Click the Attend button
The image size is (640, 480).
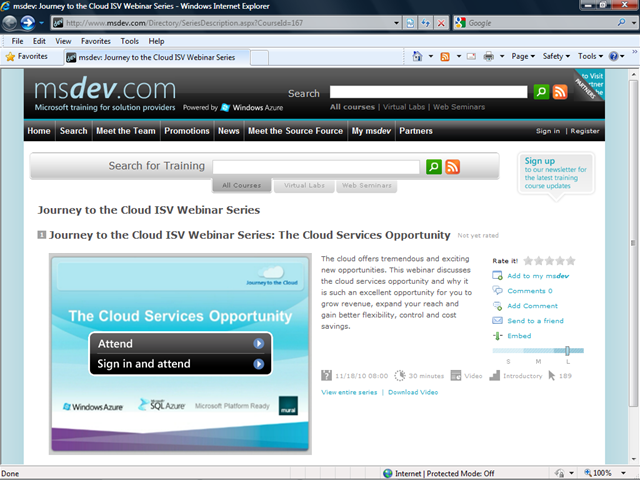pos(180,344)
